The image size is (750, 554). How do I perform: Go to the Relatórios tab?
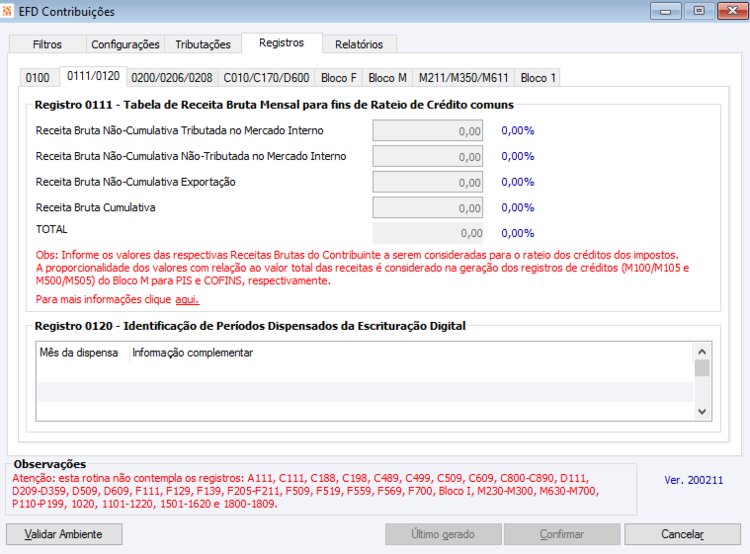(x=359, y=44)
